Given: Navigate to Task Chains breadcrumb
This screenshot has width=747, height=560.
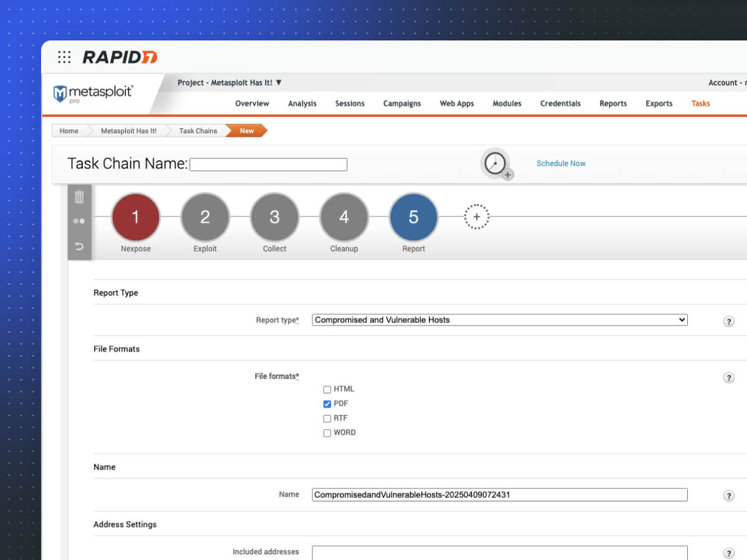Looking at the screenshot, I should click(x=198, y=131).
